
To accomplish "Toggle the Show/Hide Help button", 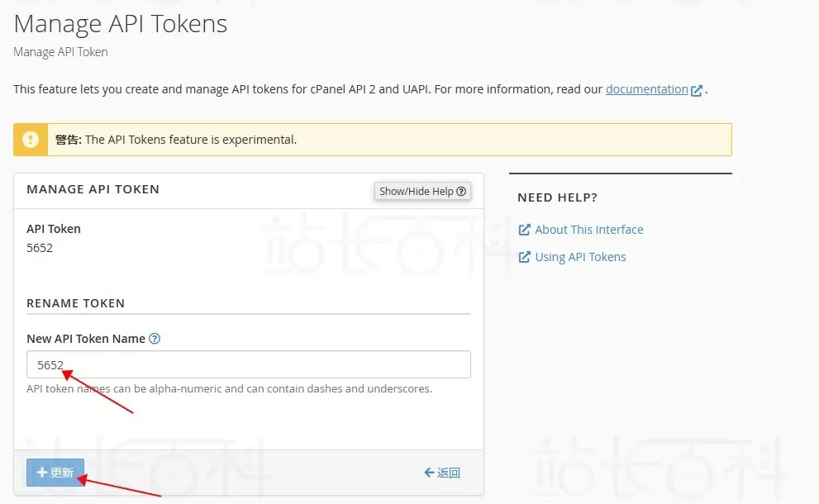I will click(422, 191).
